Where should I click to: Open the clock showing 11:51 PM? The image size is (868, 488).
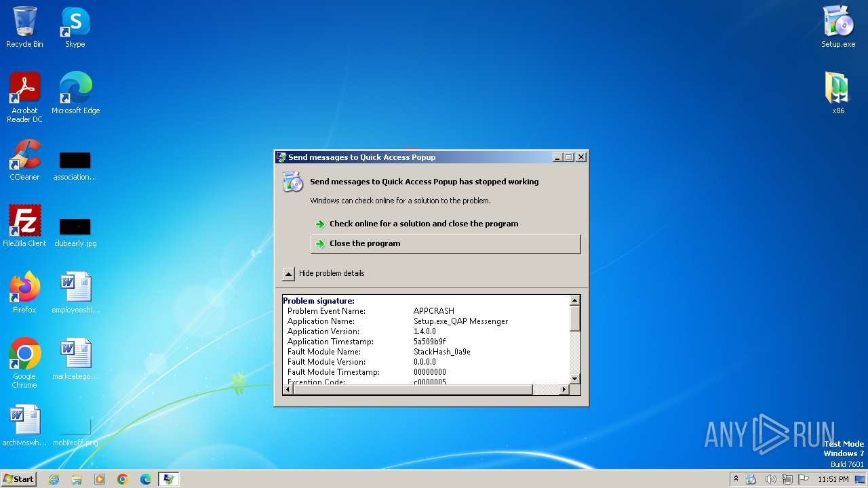tap(833, 479)
